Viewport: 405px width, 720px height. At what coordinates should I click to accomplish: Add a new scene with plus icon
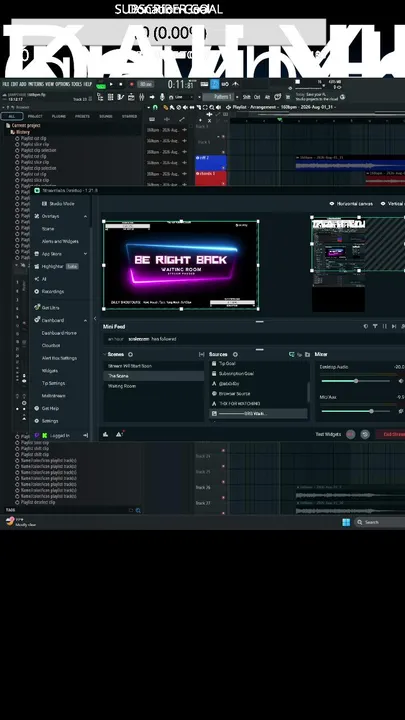click(130, 354)
